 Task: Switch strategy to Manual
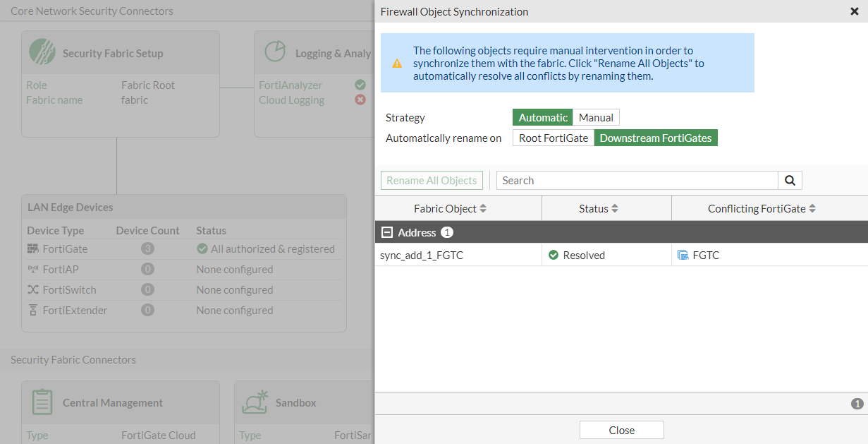[x=596, y=118]
